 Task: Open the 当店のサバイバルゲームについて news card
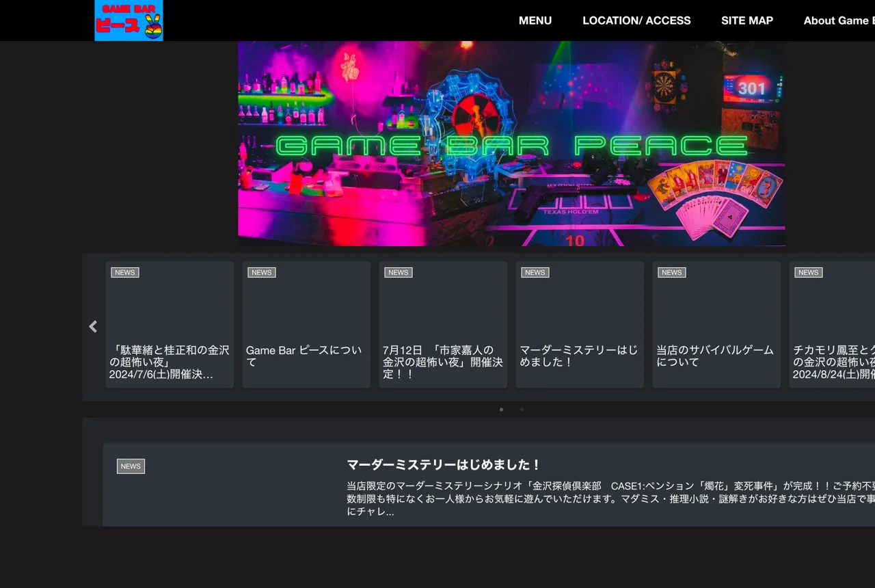pos(716,325)
